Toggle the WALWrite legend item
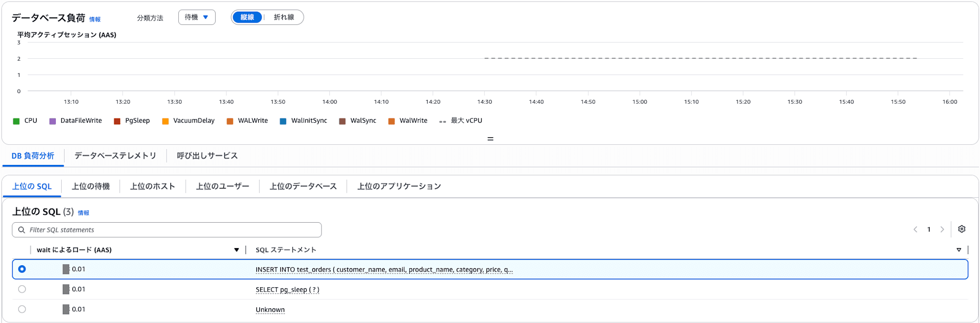 [x=247, y=121]
